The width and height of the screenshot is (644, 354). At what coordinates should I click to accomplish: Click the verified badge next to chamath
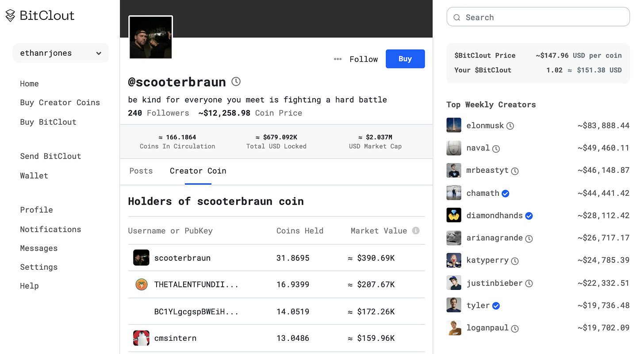tap(506, 194)
